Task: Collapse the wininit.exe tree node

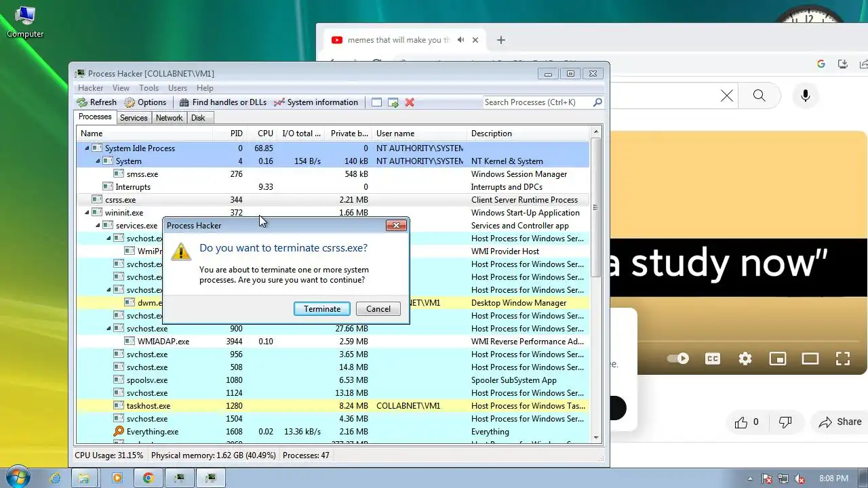Action: point(87,213)
